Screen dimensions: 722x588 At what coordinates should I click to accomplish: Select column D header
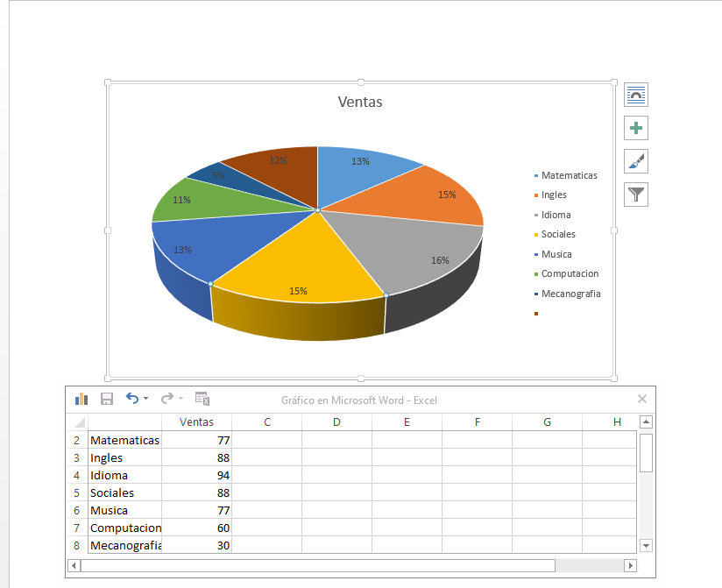337,422
